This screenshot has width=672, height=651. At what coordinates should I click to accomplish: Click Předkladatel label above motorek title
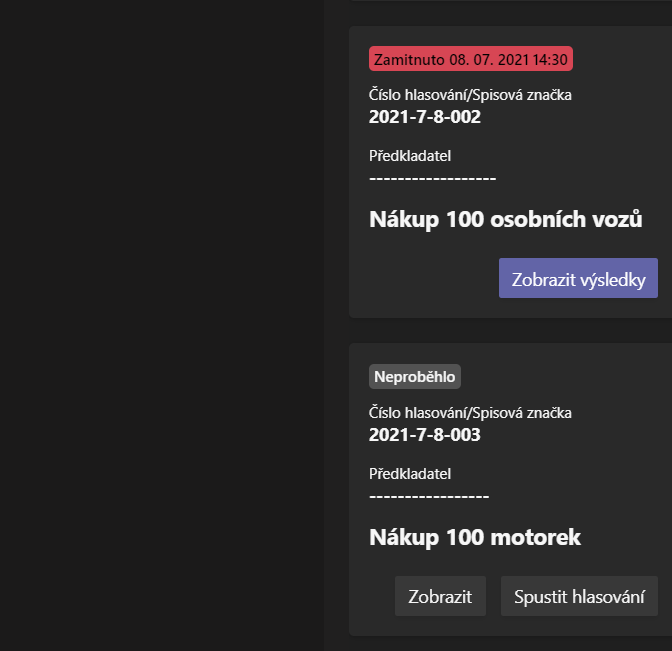410,474
